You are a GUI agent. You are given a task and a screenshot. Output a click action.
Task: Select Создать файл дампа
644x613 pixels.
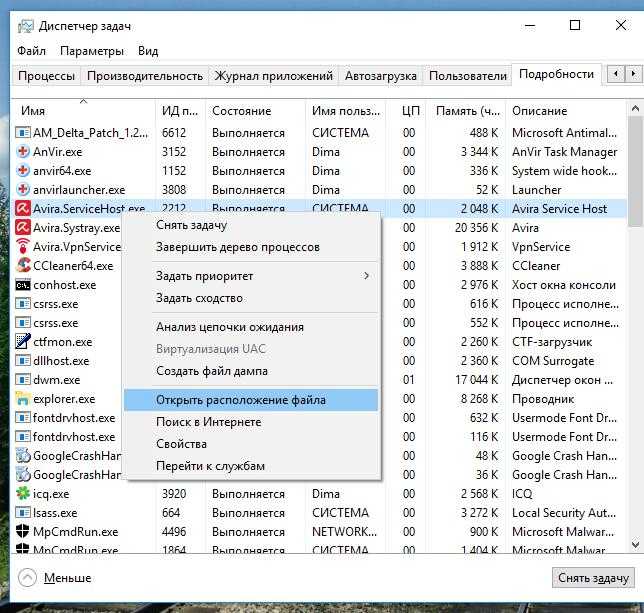pyautogui.click(x=251, y=371)
